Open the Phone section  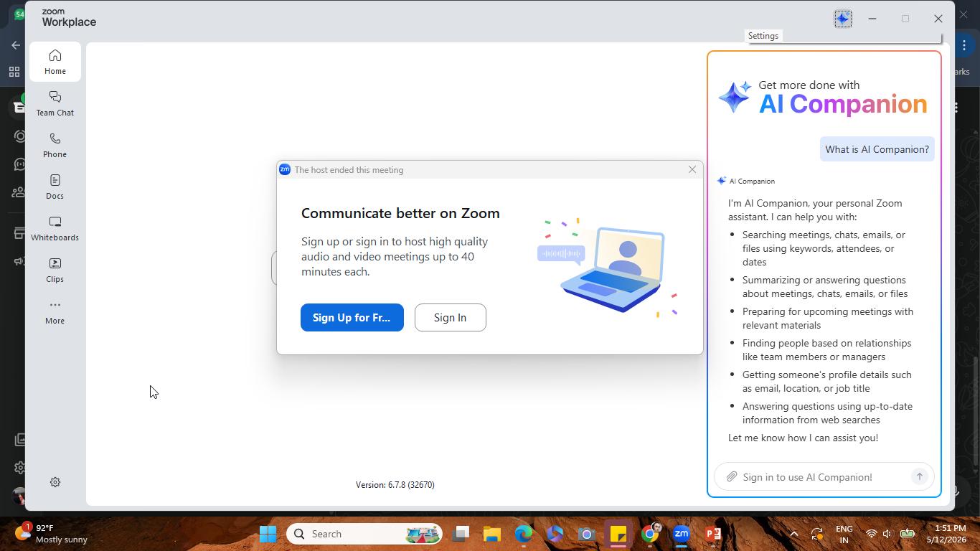[55, 146]
